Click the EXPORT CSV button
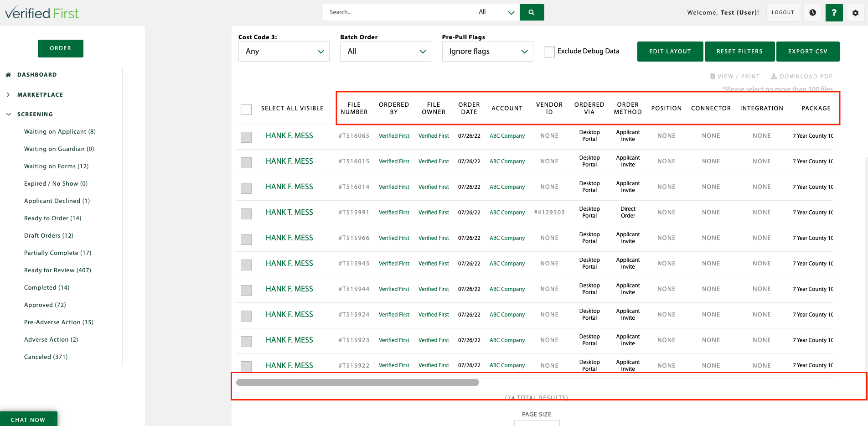Screen dimensions: 868x426 coord(808,52)
